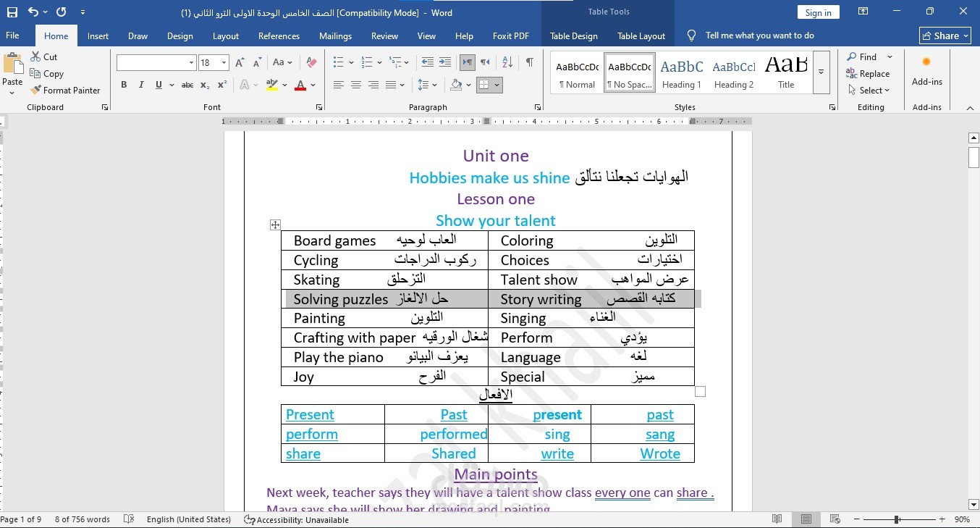Apply strikethrough to text
The width and height of the screenshot is (980, 528).
[x=187, y=85]
